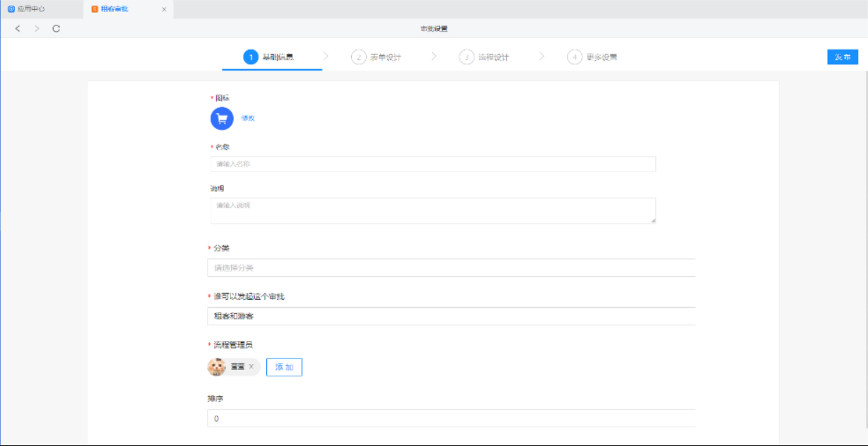Open the 谁可以发起这个审批 dropdown

tap(451, 316)
